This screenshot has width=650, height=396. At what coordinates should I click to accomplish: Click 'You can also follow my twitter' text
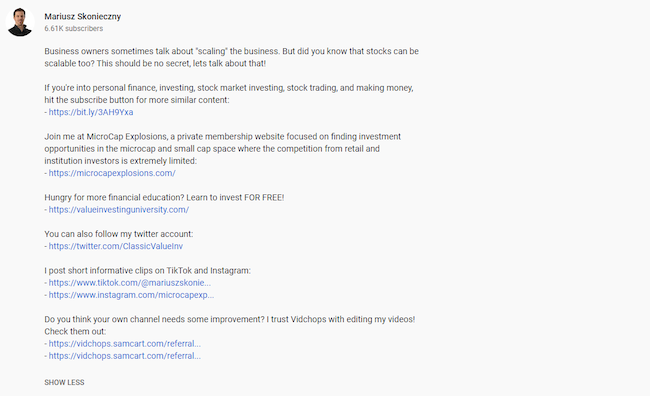(119, 234)
